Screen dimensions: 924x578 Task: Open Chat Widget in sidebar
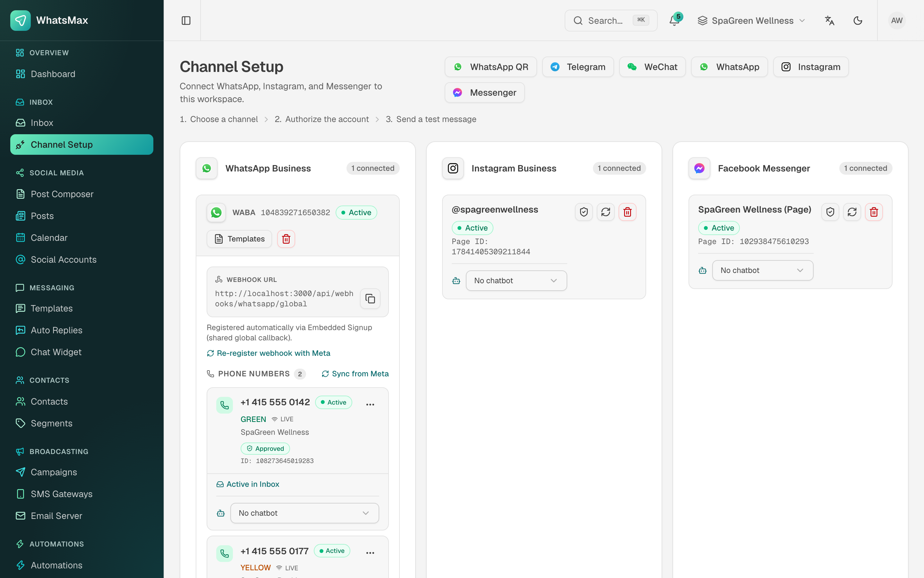[x=82, y=352]
